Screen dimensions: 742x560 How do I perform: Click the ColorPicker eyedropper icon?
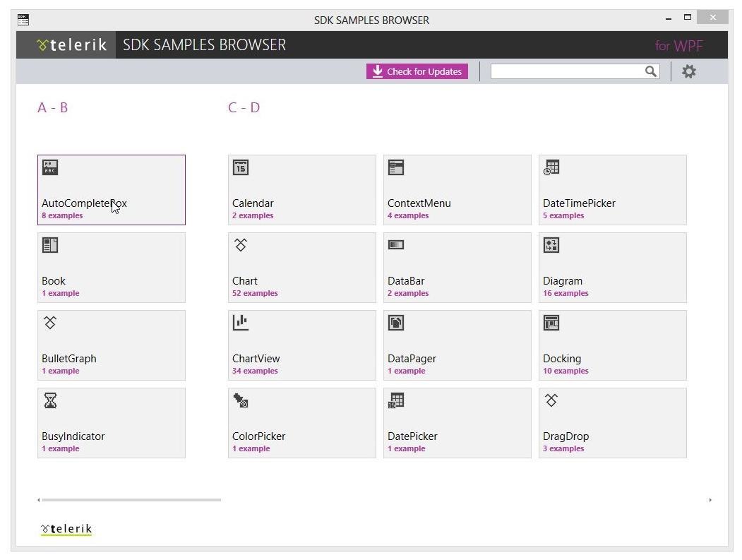(x=241, y=401)
